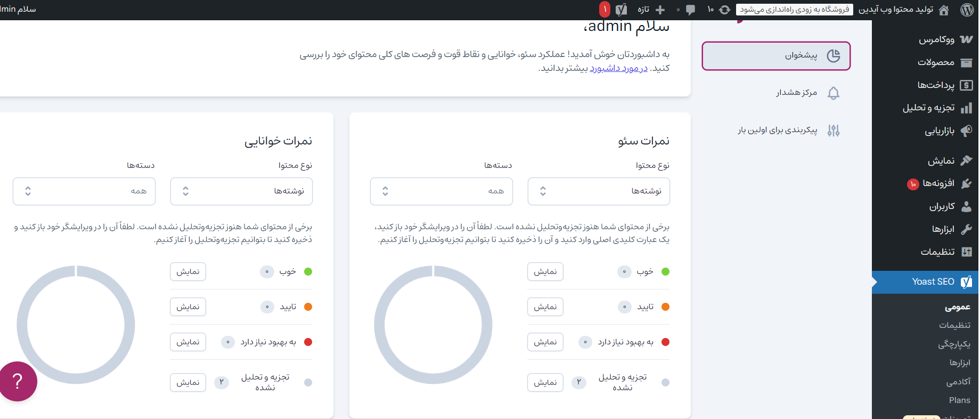Click the Yoast SEO logo icon in the sidebar
Screen dimensions: 980x419
pyautogui.click(x=966, y=282)
